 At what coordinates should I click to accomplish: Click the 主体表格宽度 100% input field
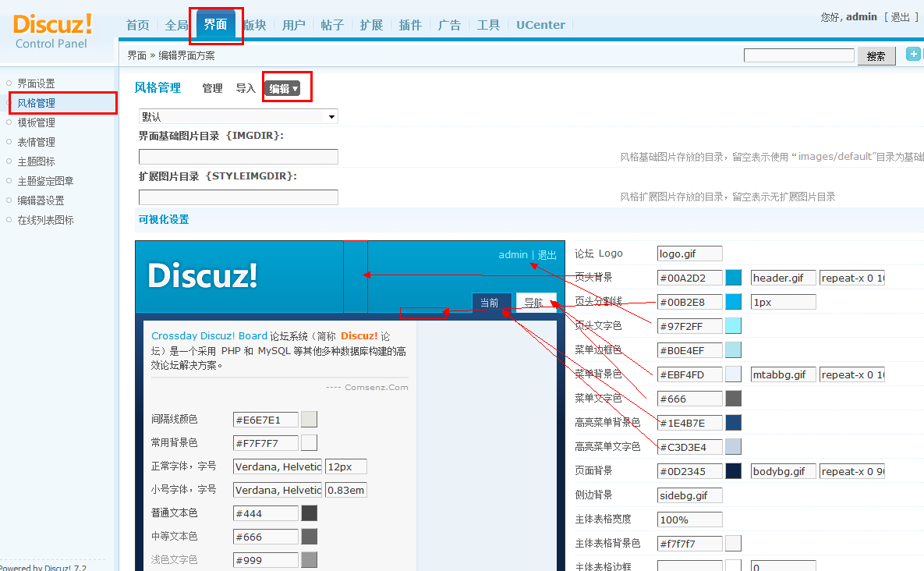[x=689, y=520]
